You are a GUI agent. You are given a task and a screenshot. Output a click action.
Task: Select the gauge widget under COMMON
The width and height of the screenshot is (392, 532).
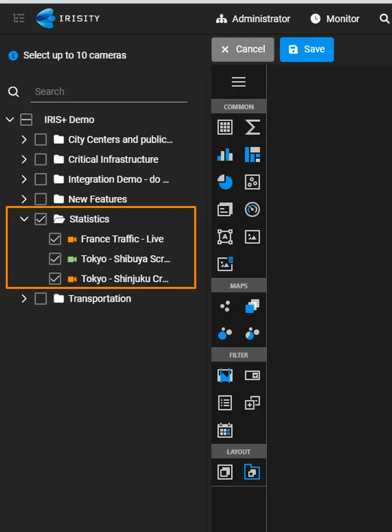(x=252, y=209)
